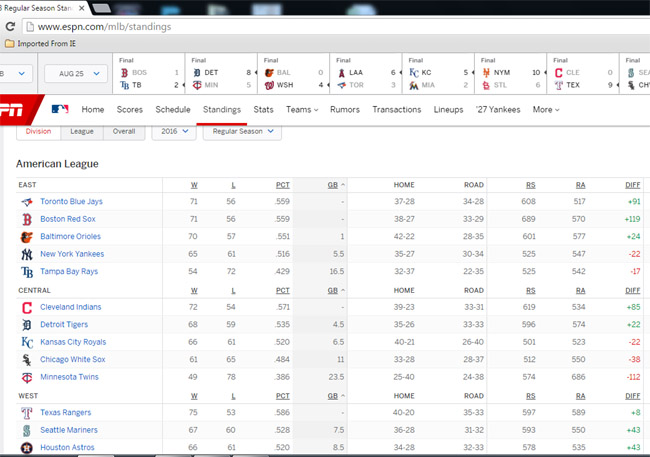This screenshot has width=650, height=457.
Task: Click the Seattle Mariners team logo
Action: click(27, 430)
